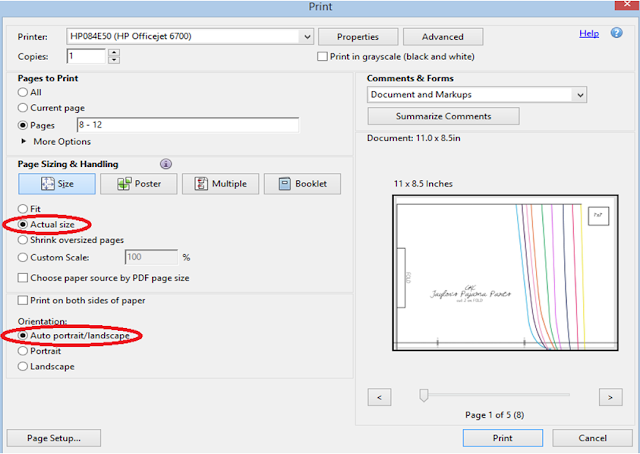Open the Help link
Screen dimensions: 640x454
589,33
